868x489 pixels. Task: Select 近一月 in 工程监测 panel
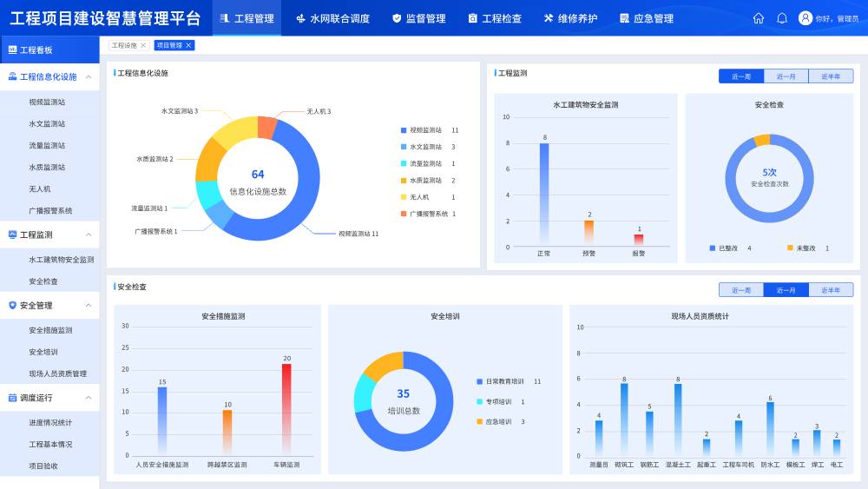coord(786,76)
